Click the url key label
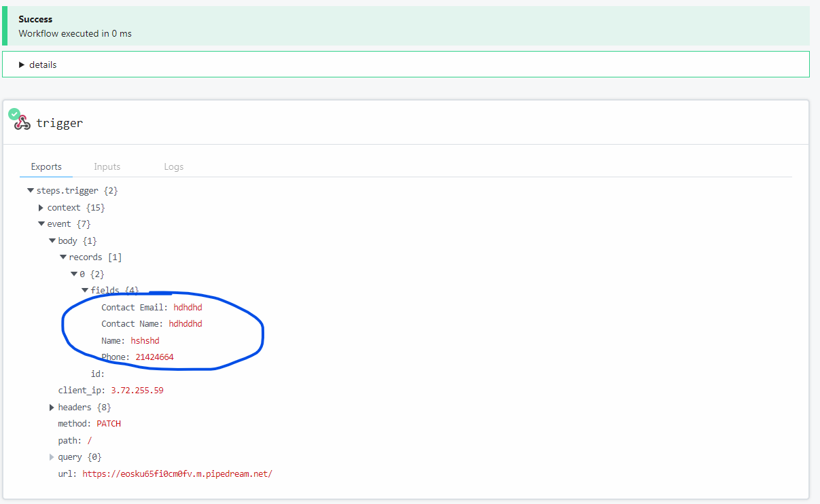 [68, 473]
